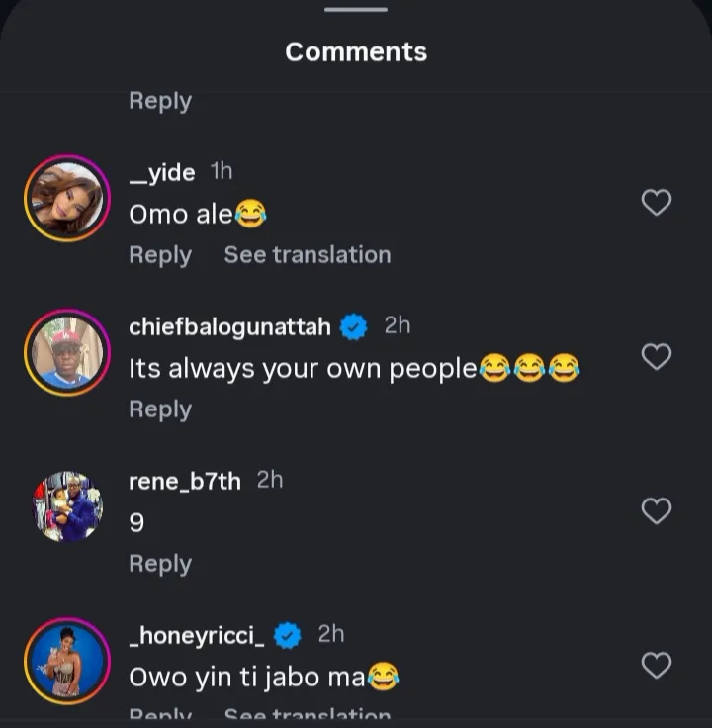Like _honeyricci_'s comment
The width and height of the screenshot is (712, 728).
[x=657, y=666]
